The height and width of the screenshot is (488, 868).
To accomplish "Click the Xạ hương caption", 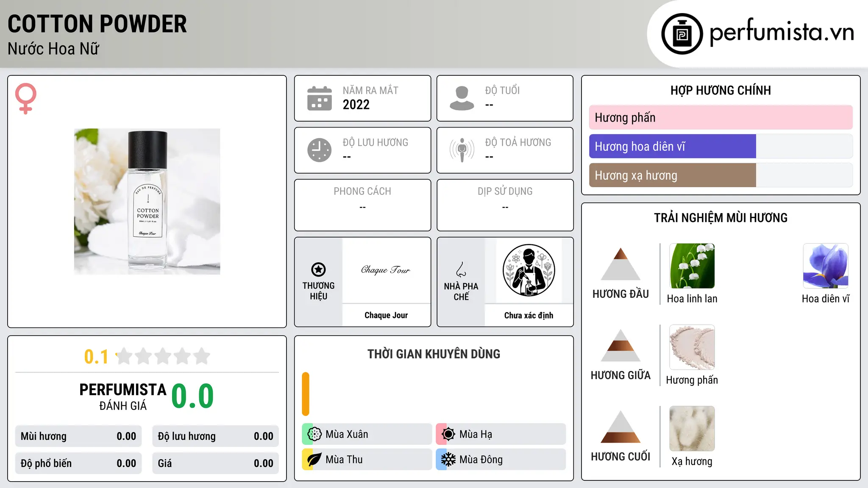I will coord(692,461).
